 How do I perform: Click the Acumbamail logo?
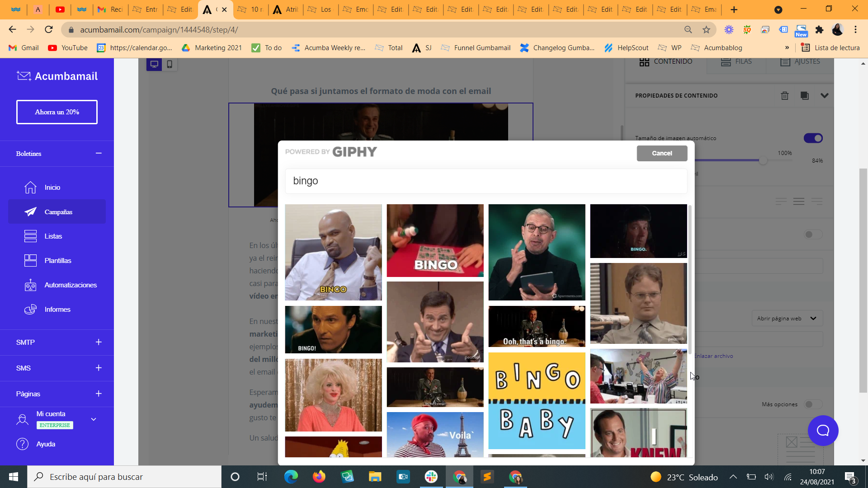pyautogui.click(x=57, y=76)
